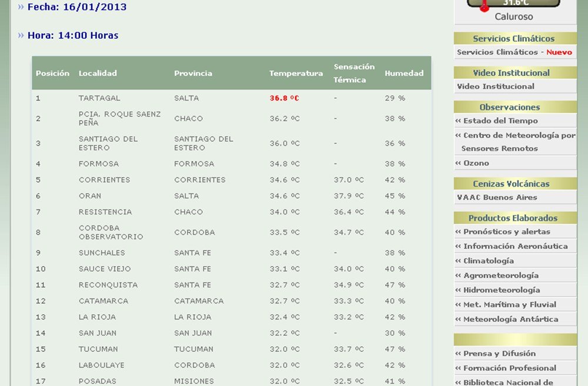This screenshot has height=386, width=588.
Task: Open the Climatología section
Action: (x=488, y=261)
